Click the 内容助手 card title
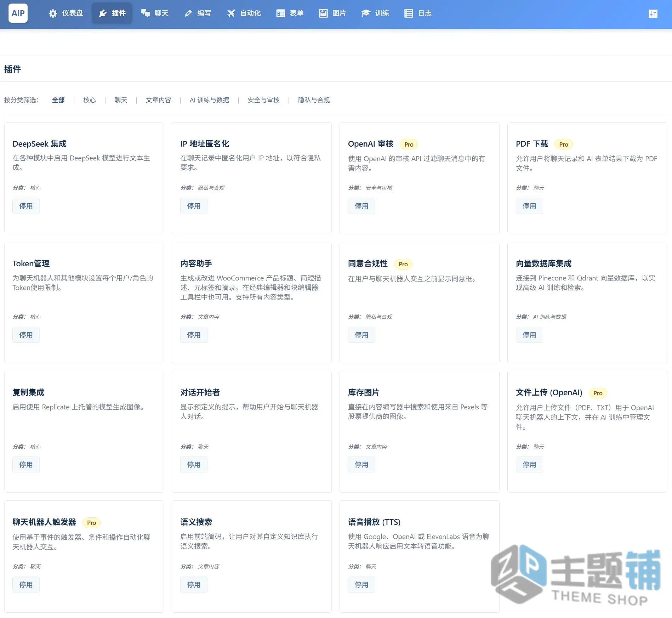 click(196, 263)
